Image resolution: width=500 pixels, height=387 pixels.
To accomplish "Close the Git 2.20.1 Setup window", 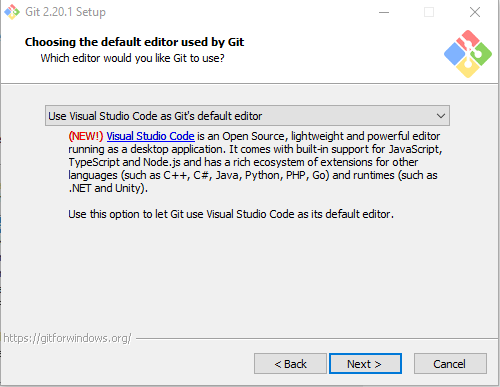I will click(x=475, y=12).
